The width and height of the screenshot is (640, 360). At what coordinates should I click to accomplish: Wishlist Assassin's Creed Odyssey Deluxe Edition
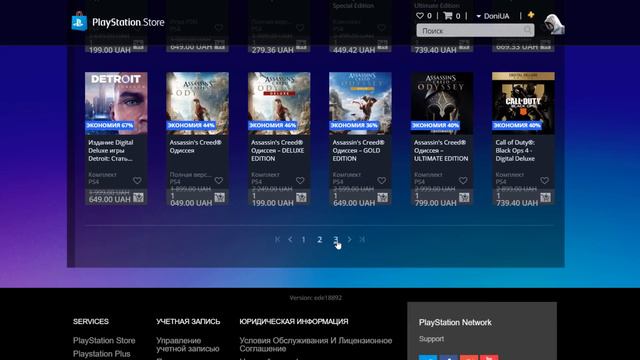tap(300, 180)
